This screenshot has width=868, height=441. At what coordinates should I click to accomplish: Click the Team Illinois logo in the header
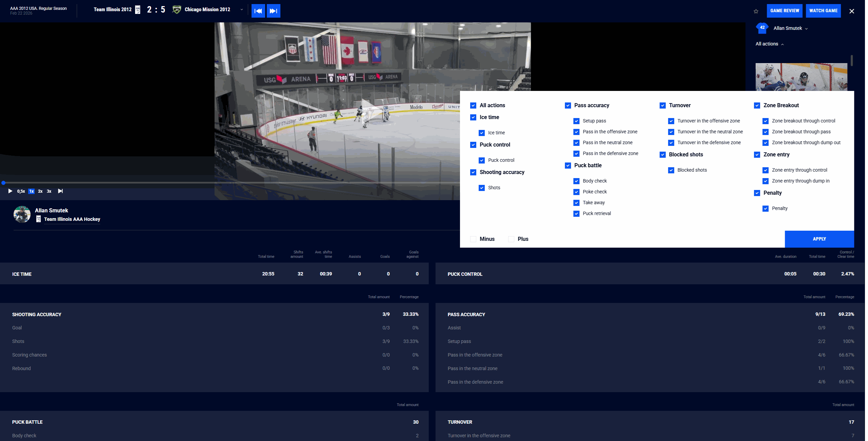point(138,9)
